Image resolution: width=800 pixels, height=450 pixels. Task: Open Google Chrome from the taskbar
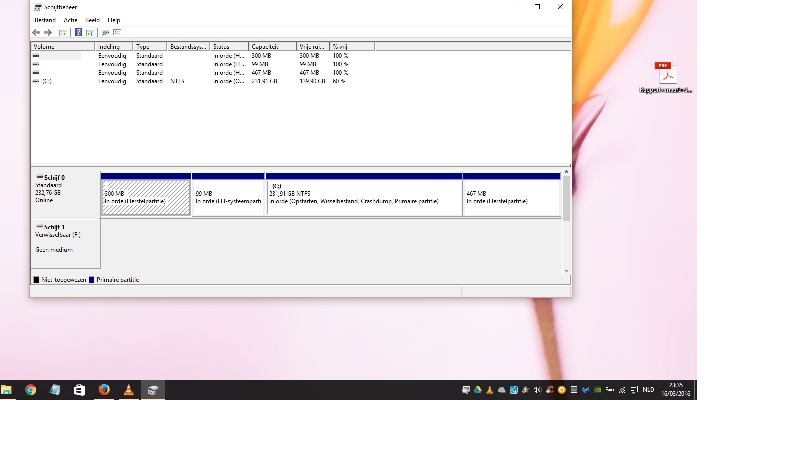31,390
